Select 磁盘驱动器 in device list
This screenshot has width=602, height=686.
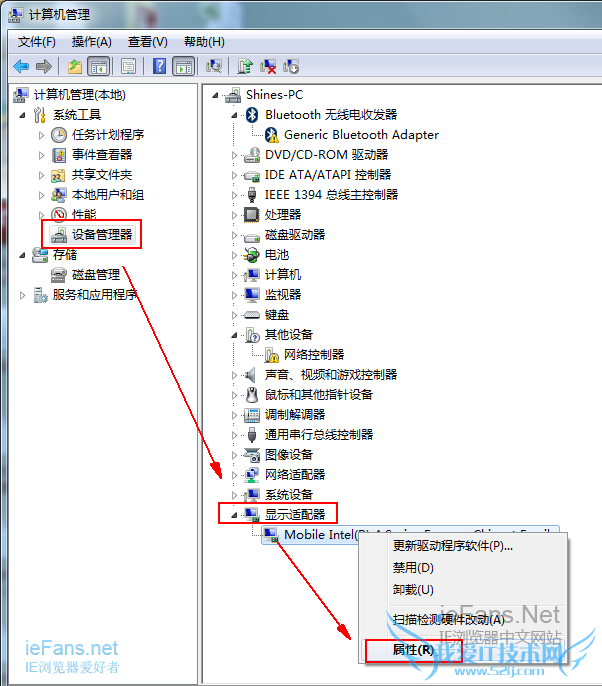(x=295, y=234)
